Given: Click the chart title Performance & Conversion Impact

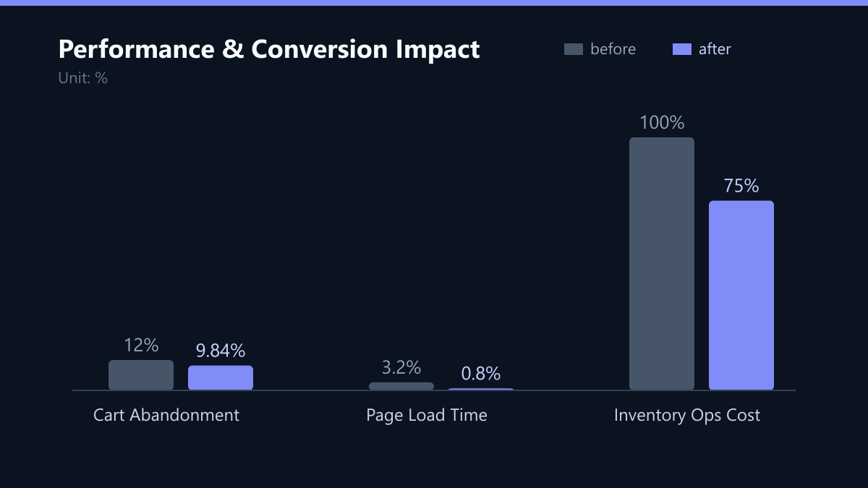Looking at the screenshot, I should pyautogui.click(x=269, y=49).
